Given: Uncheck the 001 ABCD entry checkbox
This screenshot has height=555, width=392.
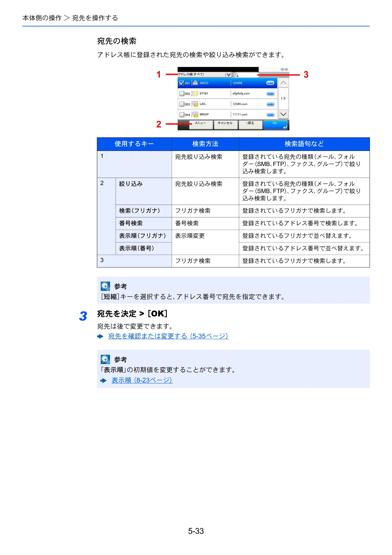Looking at the screenshot, I should click(x=181, y=83).
